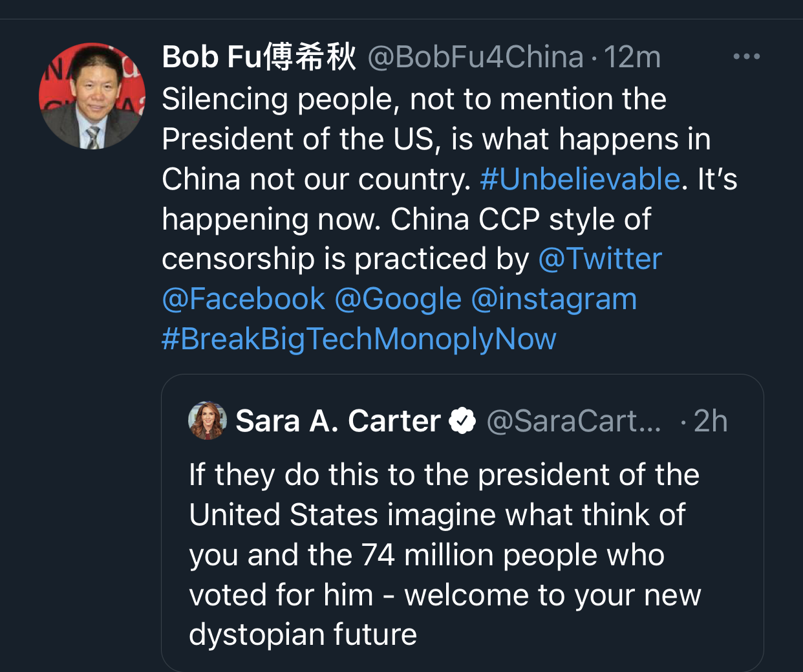803x672 pixels.
Task: Click the quoted tweet's 2h timestamp
Action: [x=711, y=421]
